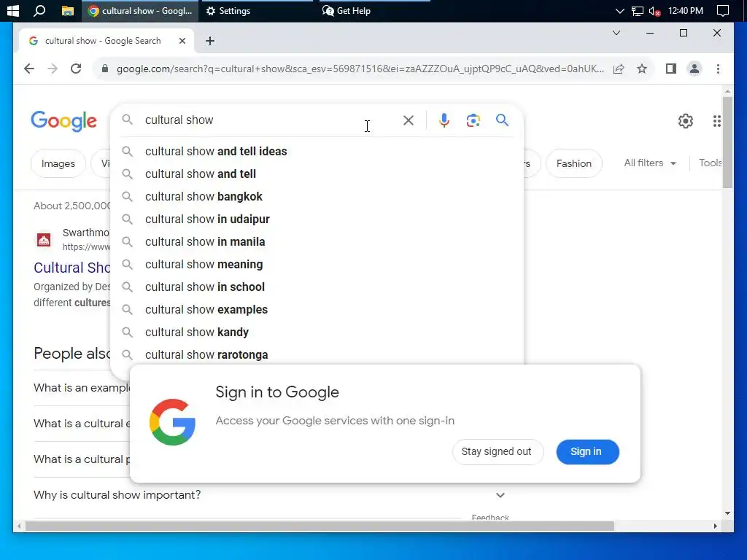747x560 pixels.
Task: Click the Google logo
Action: pos(64,121)
